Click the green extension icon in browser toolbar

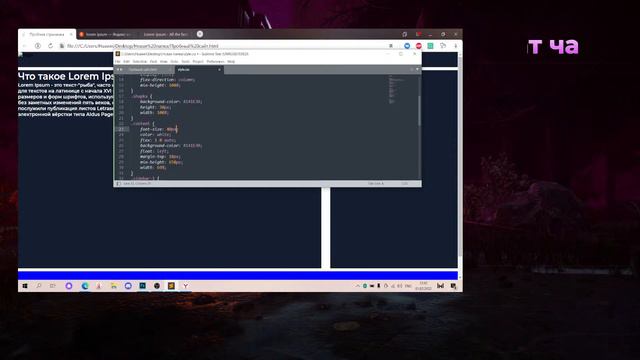(x=430, y=46)
